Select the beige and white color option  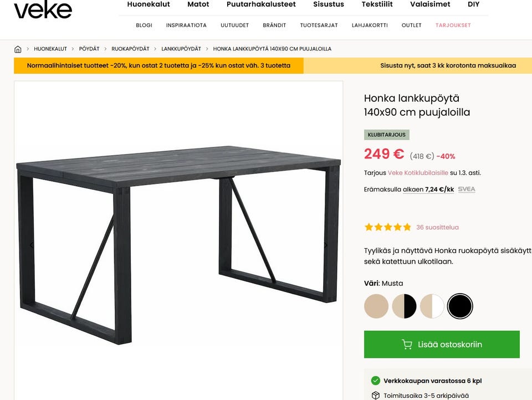pos(432,306)
